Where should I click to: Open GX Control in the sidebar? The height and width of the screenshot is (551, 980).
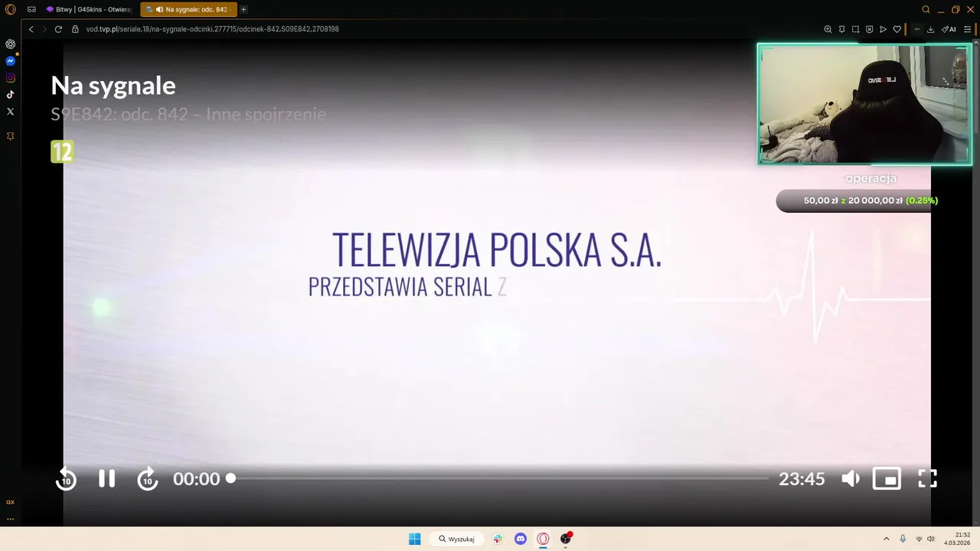click(x=10, y=502)
